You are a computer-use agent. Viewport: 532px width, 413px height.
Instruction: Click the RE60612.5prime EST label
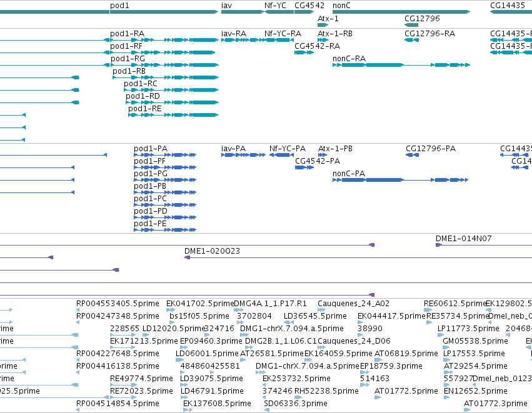coord(455,304)
